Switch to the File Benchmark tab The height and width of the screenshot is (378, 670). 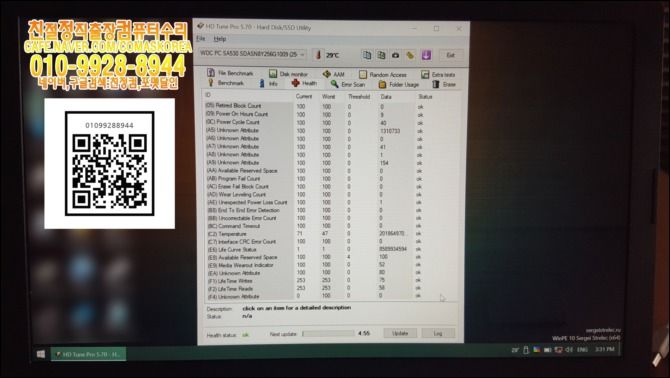click(x=230, y=73)
